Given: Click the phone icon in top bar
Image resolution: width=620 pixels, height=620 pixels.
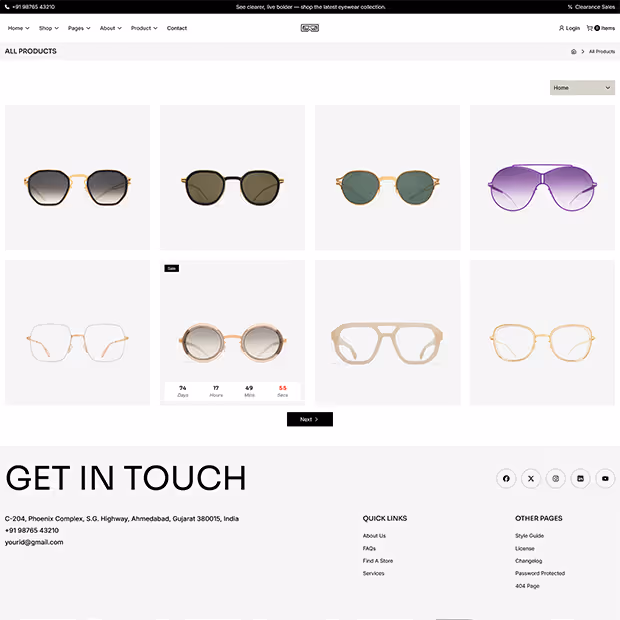Looking at the screenshot, I should [x=7, y=7].
